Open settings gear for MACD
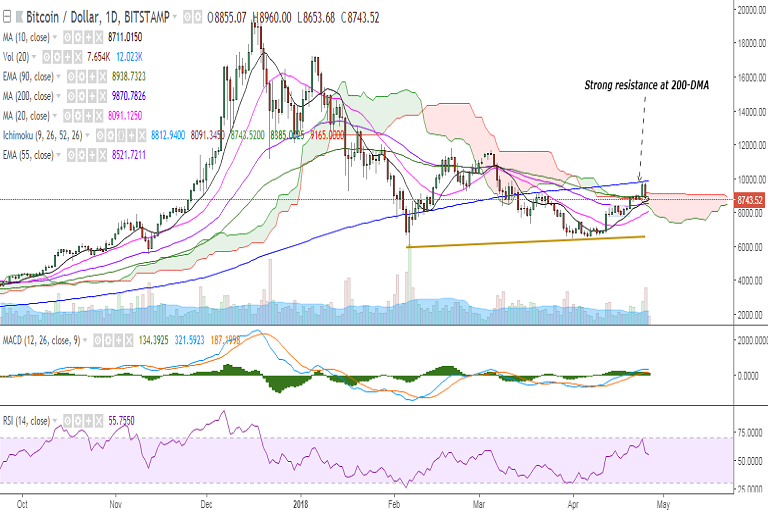768x512 pixels. point(108,340)
